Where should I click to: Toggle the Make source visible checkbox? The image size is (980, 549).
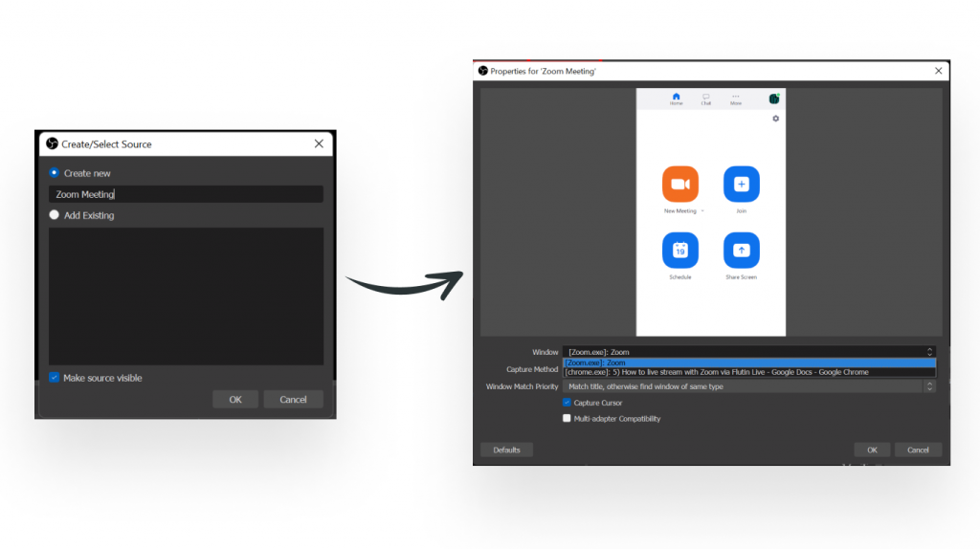coord(55,377)
